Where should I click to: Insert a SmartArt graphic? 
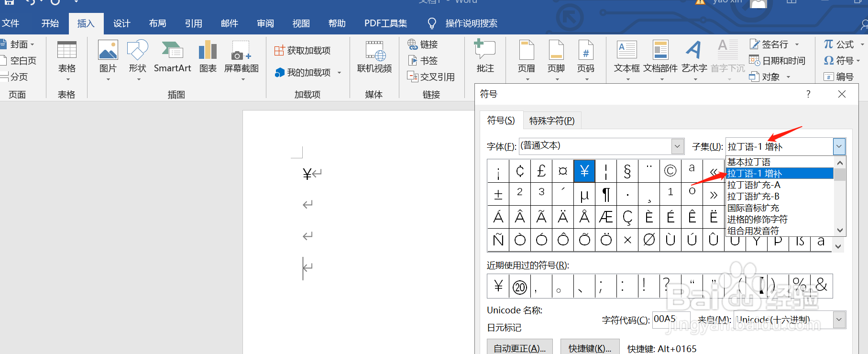click(x=172, y=57)
